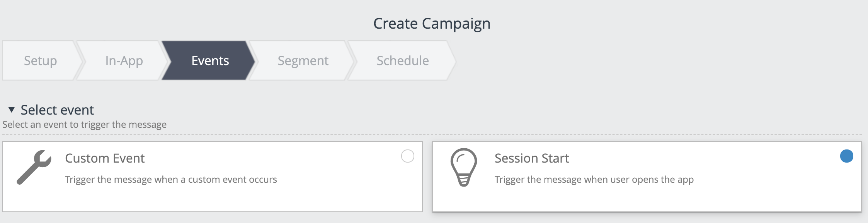Jump to the Schedule step

point(403,60)
